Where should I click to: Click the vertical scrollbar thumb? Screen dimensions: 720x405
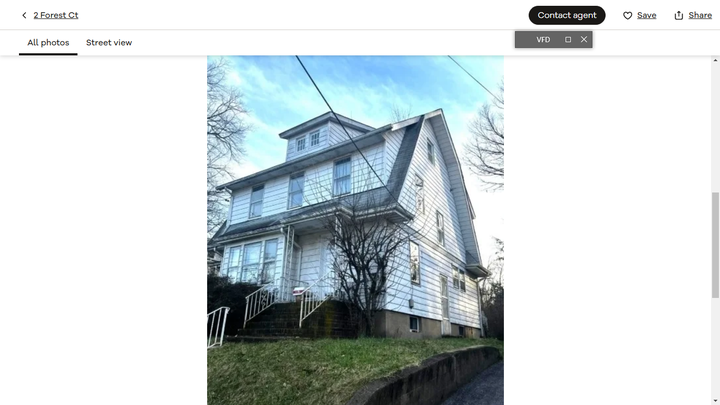(715, 245)
